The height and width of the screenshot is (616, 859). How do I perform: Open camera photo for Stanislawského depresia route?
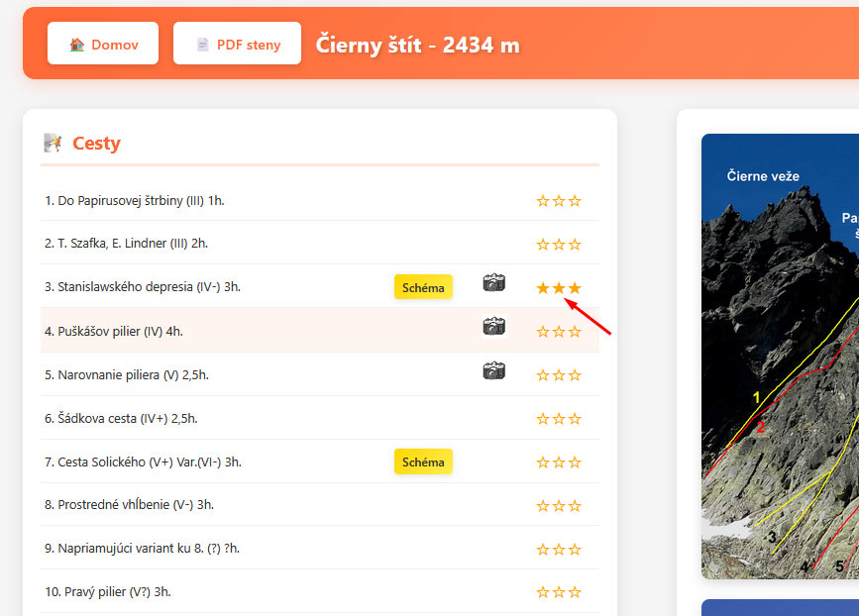[x=493, y=283]
